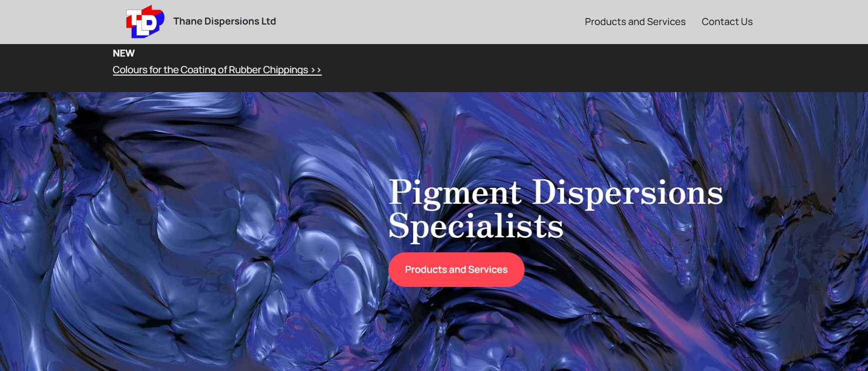
Task: Open Colours for Coating of Rubber Chippings link
Action: tap(217, 70)
